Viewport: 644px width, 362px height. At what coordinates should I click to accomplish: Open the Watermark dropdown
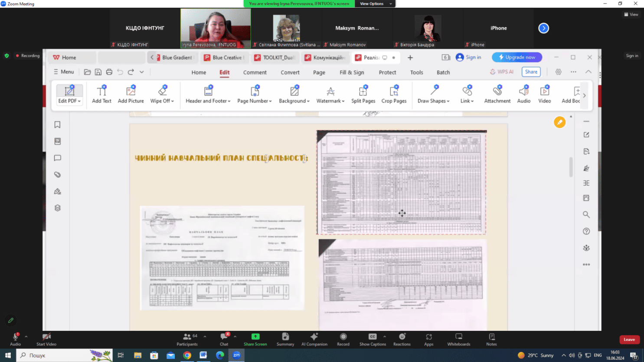pyautogui.click(x=330, y=101)
